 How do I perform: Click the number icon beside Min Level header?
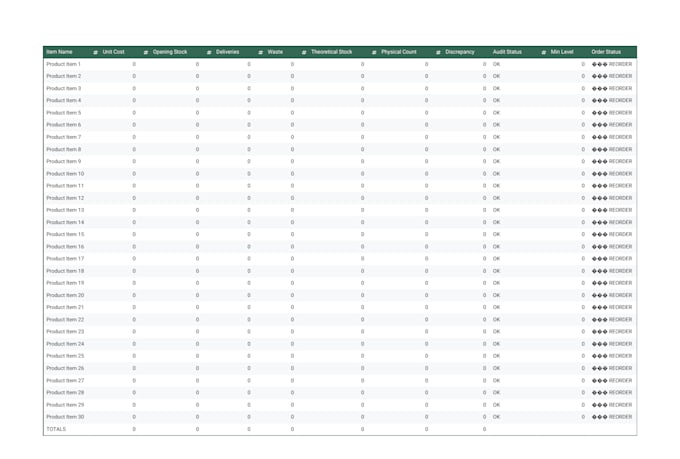[543, 52]
